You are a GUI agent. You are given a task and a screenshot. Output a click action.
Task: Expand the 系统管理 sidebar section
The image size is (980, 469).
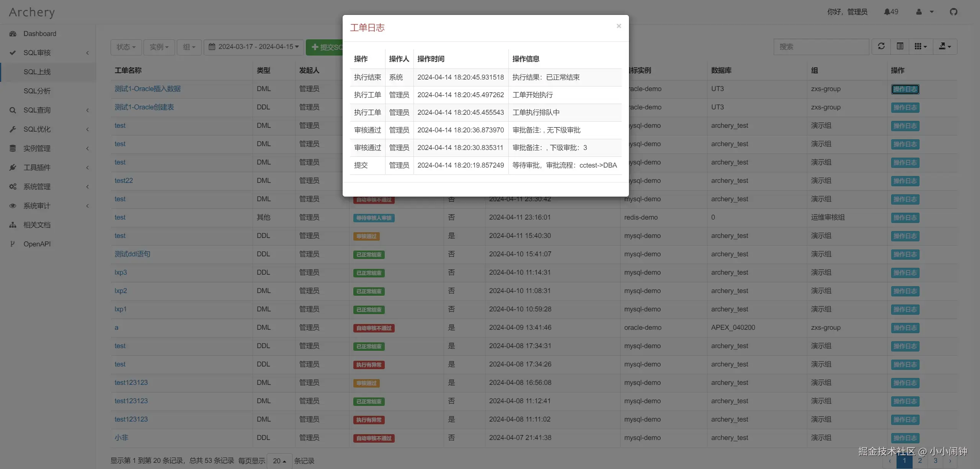(x=37, y=187)
